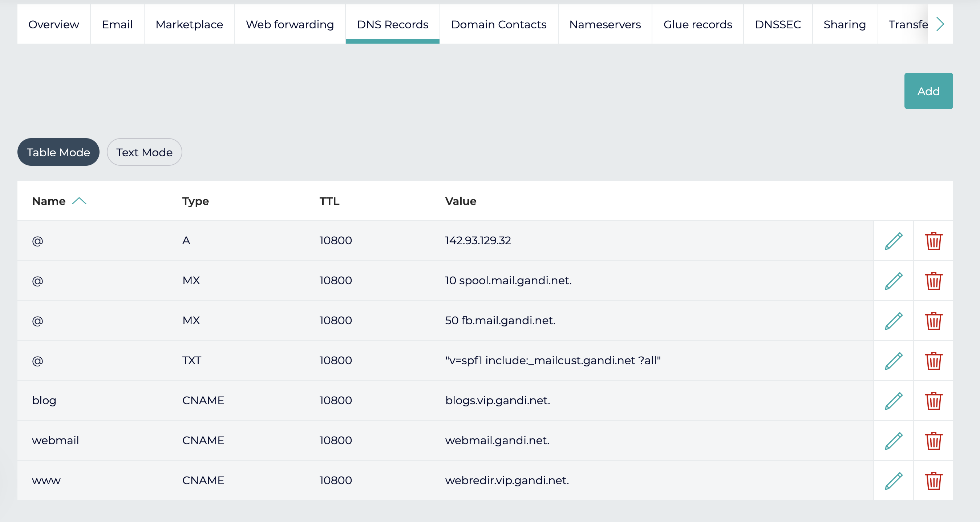Image resolution: width=980 pixels, height=522 pixels.
Task: Show more tabs with the right chevron
Action: point(940,24)
